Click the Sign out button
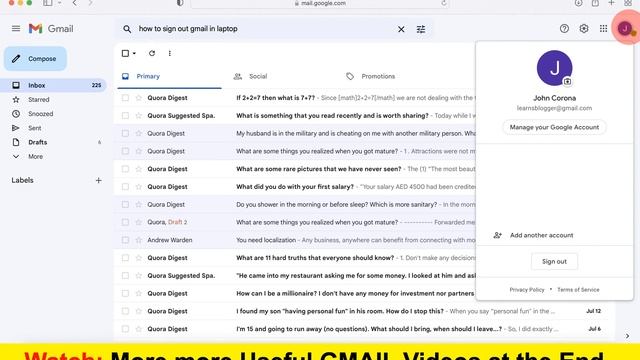This screenshot has width=640, height=360. point(554,262)
